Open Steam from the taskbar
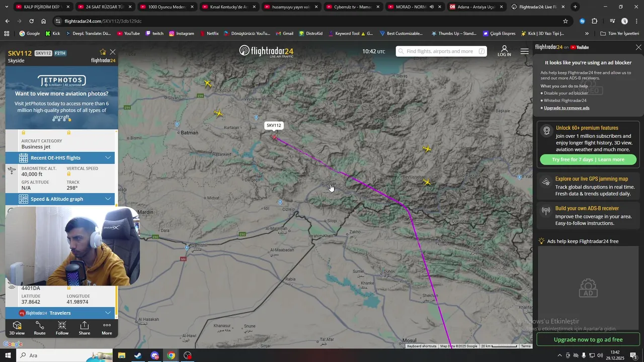 [138, 355]
